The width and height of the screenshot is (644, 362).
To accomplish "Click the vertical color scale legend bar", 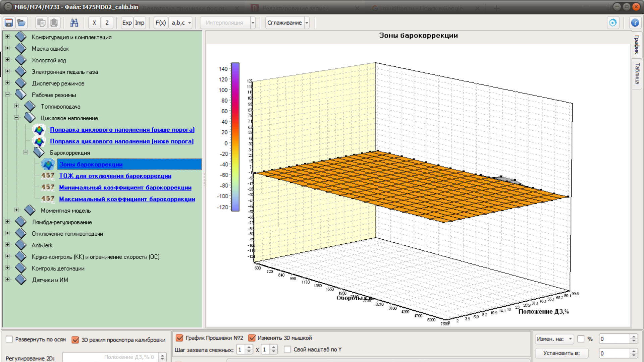I will 235,137.
